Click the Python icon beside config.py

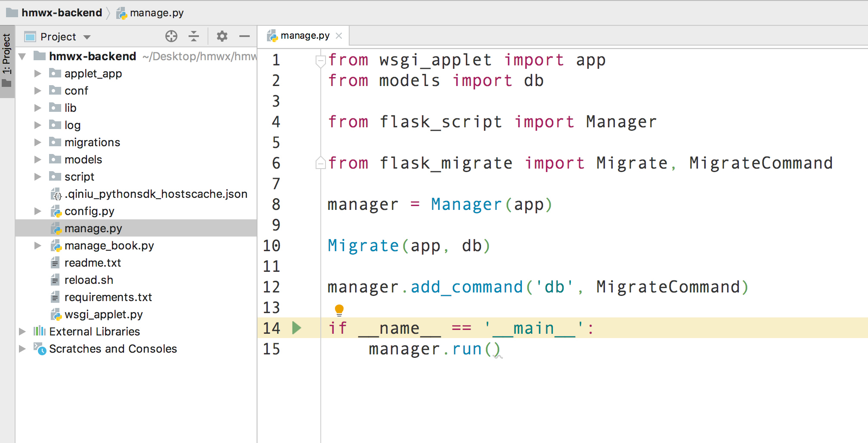56,211
